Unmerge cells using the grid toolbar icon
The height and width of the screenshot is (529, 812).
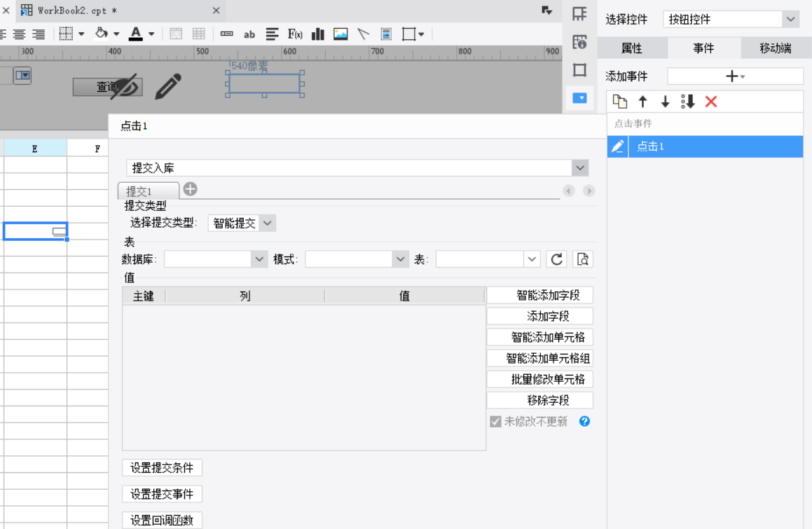(x=199, y=34)
